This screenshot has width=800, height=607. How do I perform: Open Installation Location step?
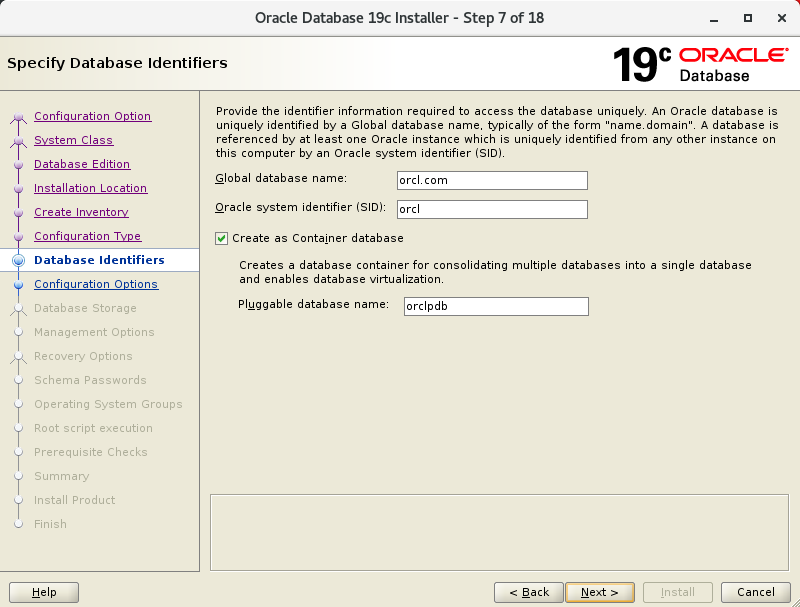90,188
